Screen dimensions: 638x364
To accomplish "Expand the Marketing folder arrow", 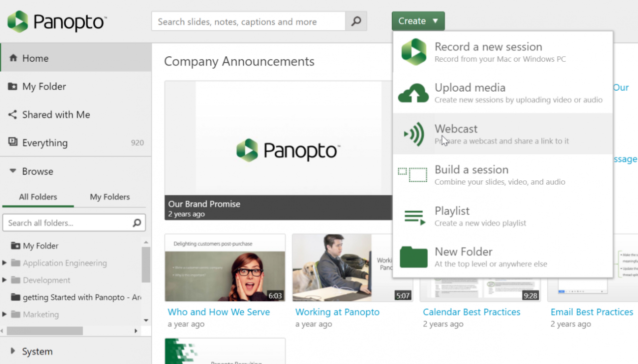I will [x=4, y=315].
